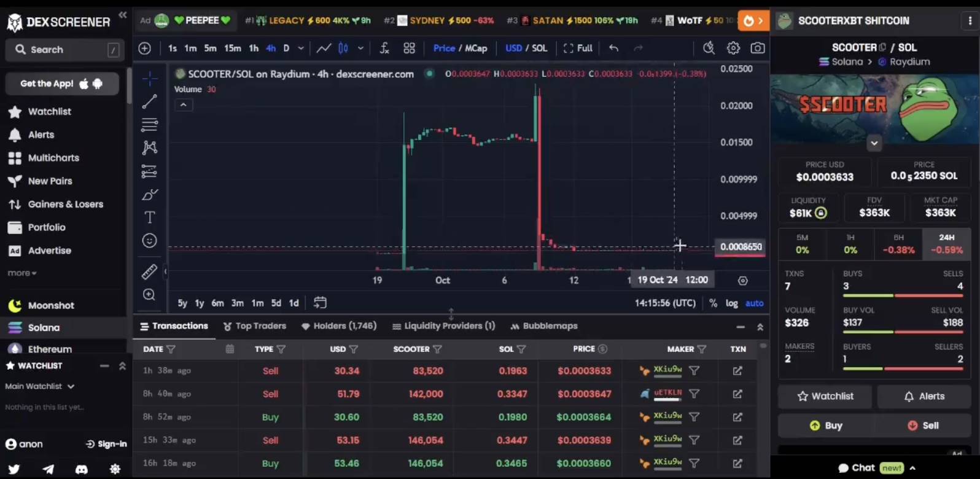Filter the TYPE column
This screenshot has height=479, width=980.
coord(281,349)
